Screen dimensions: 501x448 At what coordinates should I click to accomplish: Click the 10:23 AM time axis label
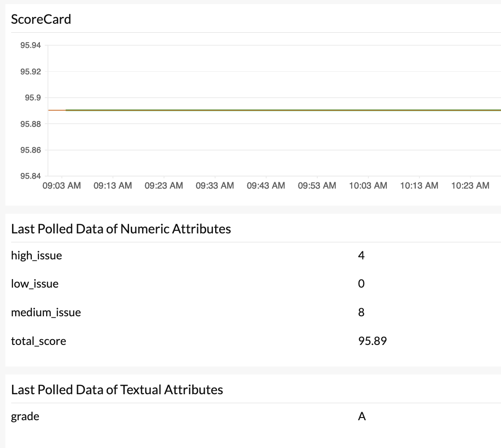[470, 185]
